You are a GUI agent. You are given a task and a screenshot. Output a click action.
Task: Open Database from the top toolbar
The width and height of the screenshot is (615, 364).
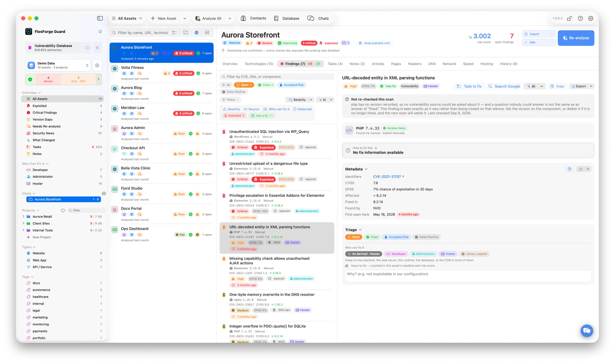(287, 18)
